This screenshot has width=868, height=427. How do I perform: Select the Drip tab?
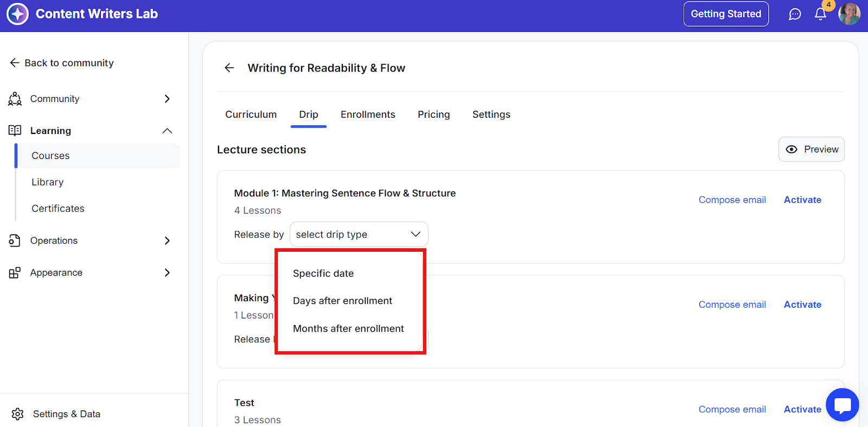click(x=309, y=114)
